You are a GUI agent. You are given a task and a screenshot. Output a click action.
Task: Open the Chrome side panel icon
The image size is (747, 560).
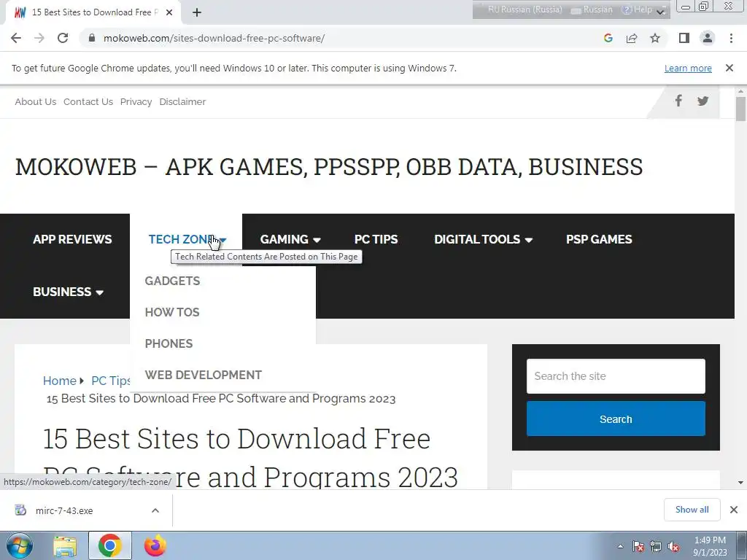[684, 38]
